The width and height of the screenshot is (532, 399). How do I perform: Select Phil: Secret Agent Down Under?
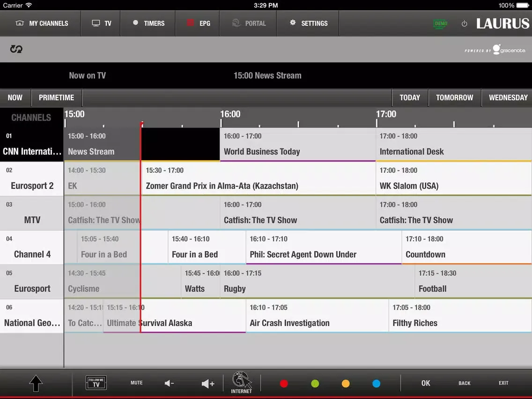[324, 247]
